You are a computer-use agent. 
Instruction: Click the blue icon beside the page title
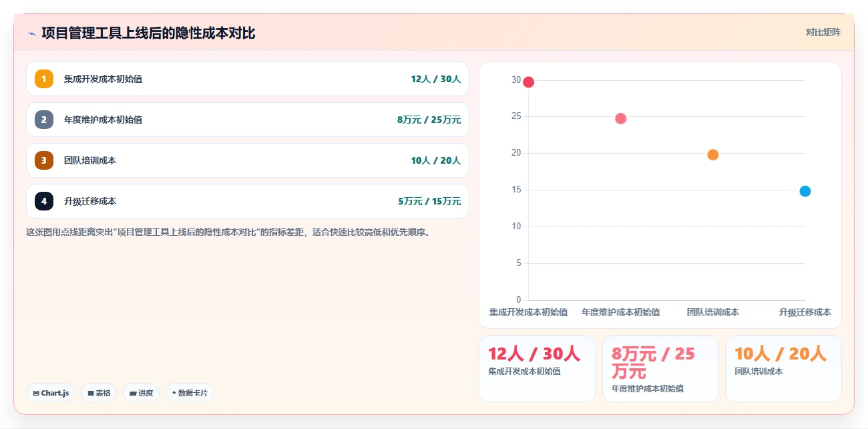(31, 33)
